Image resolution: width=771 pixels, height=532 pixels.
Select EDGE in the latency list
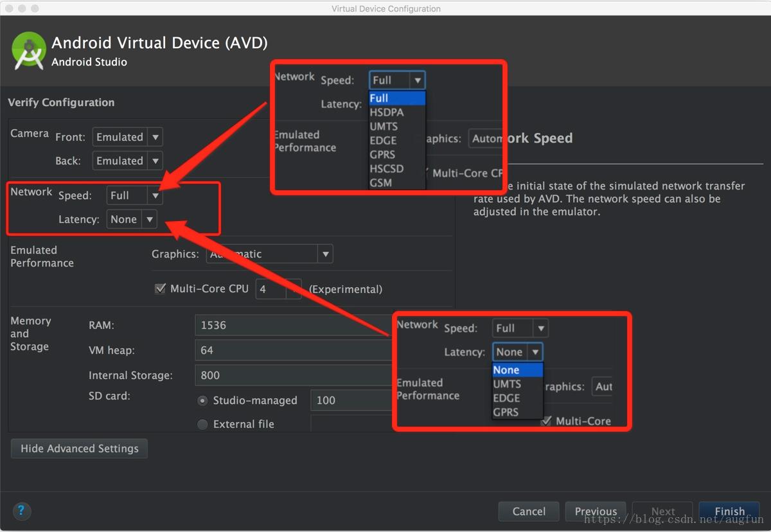[x=507, y=398]
